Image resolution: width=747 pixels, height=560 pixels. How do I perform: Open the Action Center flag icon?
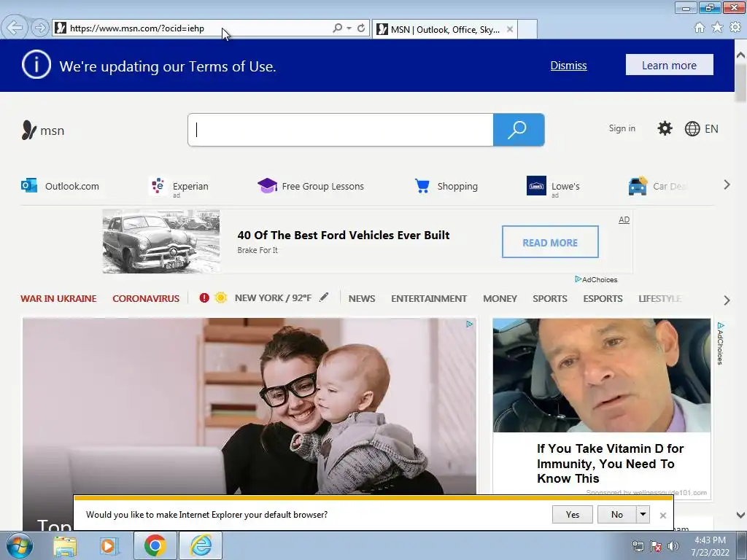coord(656,546)
